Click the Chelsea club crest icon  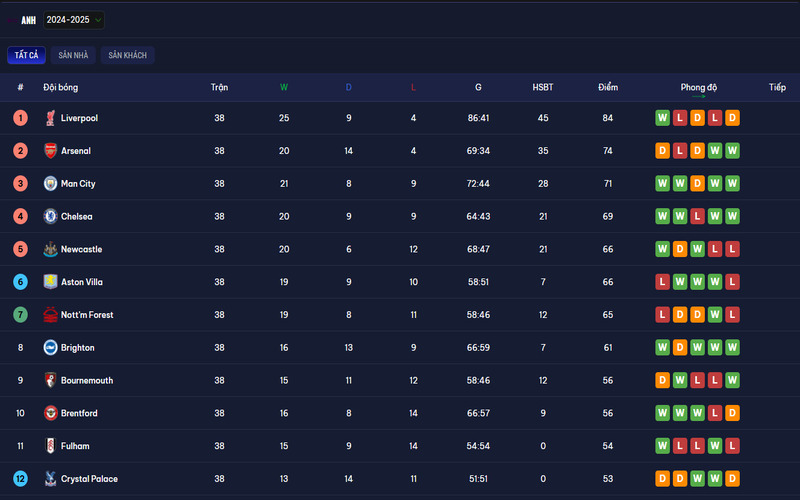(x=50, y=216)
